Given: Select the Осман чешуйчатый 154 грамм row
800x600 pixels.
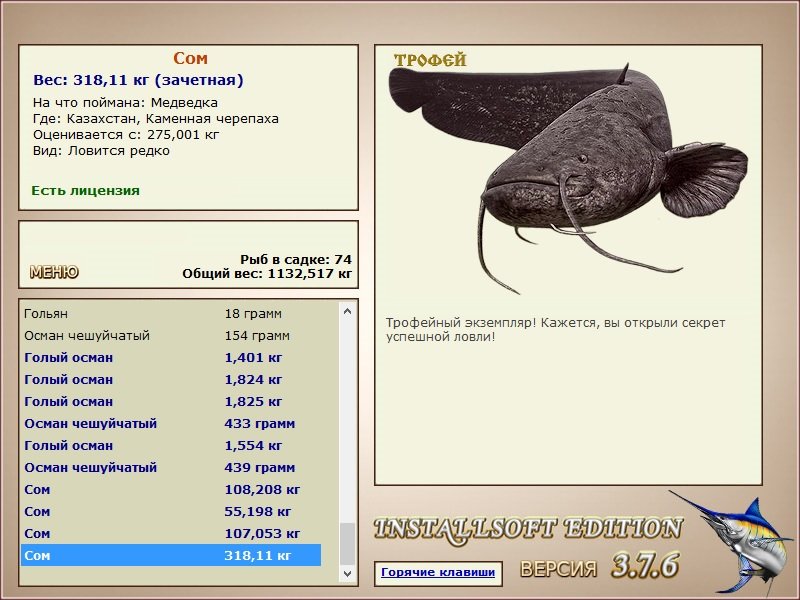Looking at the screenshot, I should tap(171, 335).
